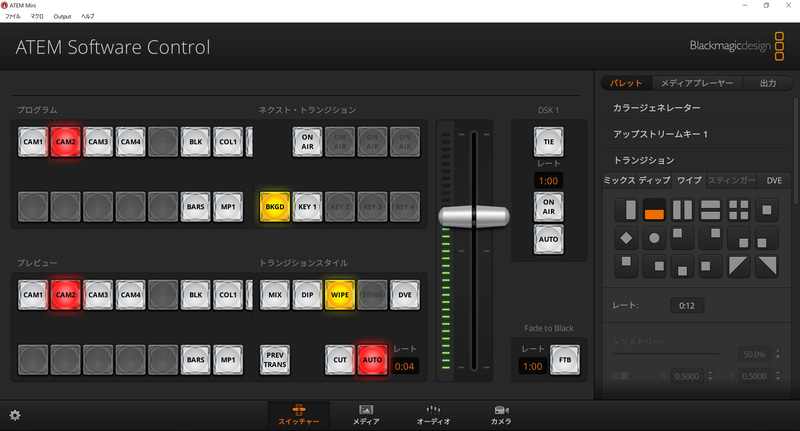Viewport: 800px width, 431px height.
Task: Choose the horizontal barn door wipe pattern
Action: [710, 210]
